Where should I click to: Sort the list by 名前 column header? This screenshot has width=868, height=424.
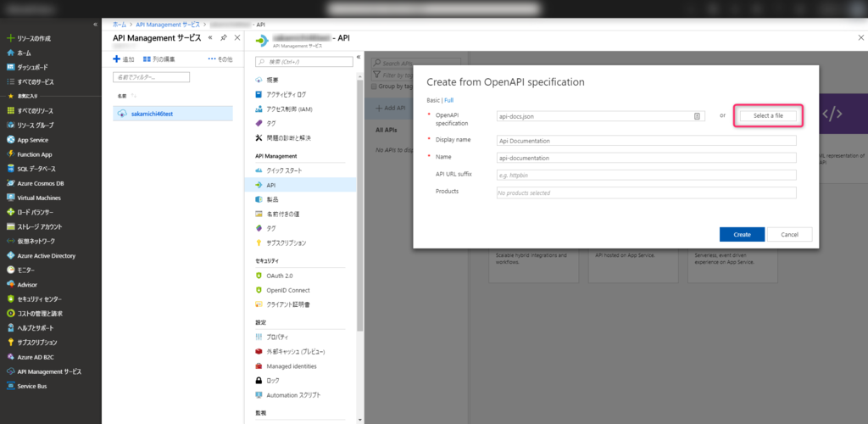(122, 96)
